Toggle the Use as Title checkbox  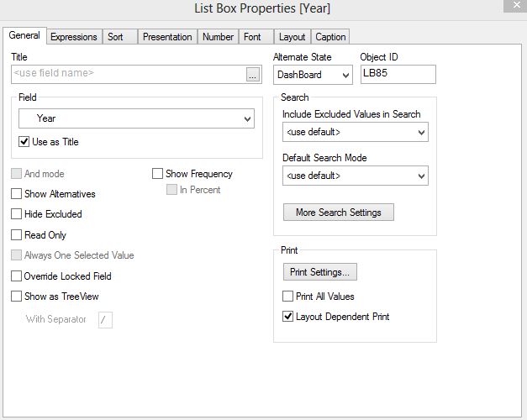[x=24, y=142]
